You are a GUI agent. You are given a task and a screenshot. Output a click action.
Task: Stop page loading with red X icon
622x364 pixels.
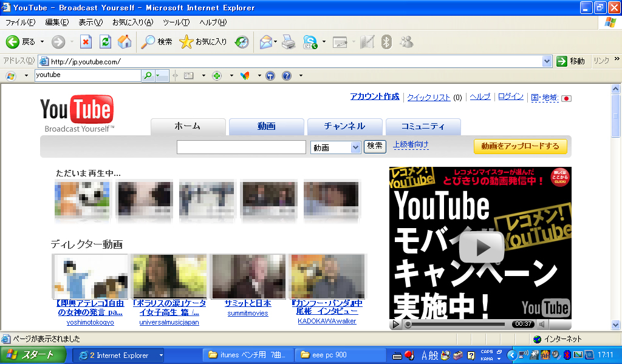pyautogui.click(x=86, y=42)
